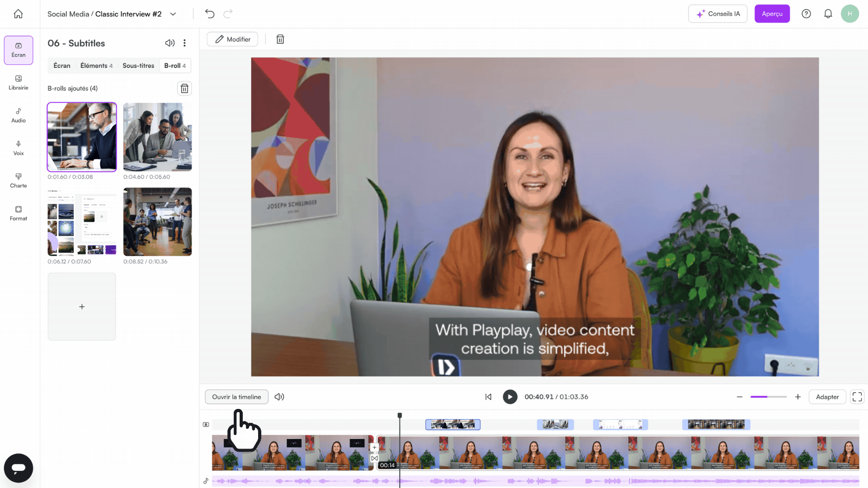Go to the home icon

point(18,14)
